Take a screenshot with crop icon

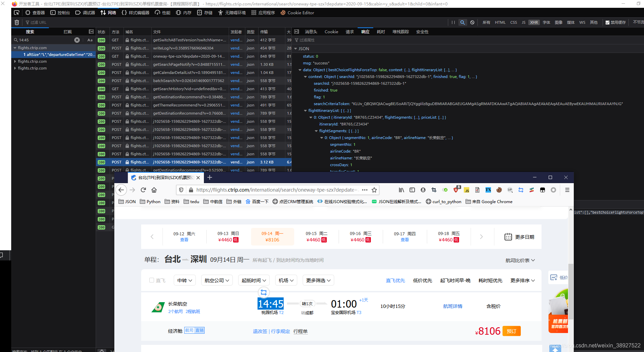point(434,190)
